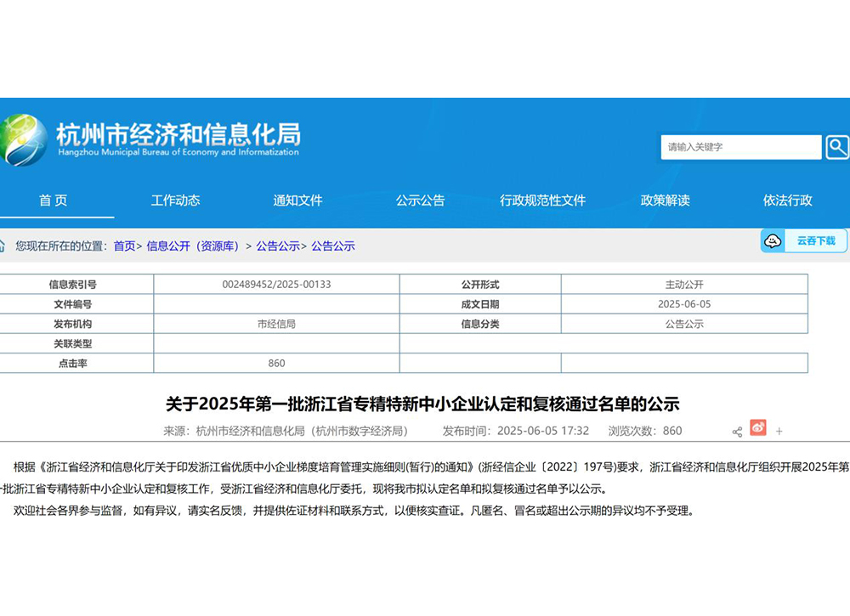Expand more sharing options with plus icon
Viewport: 850px width, 616px height.
[779, 432]
